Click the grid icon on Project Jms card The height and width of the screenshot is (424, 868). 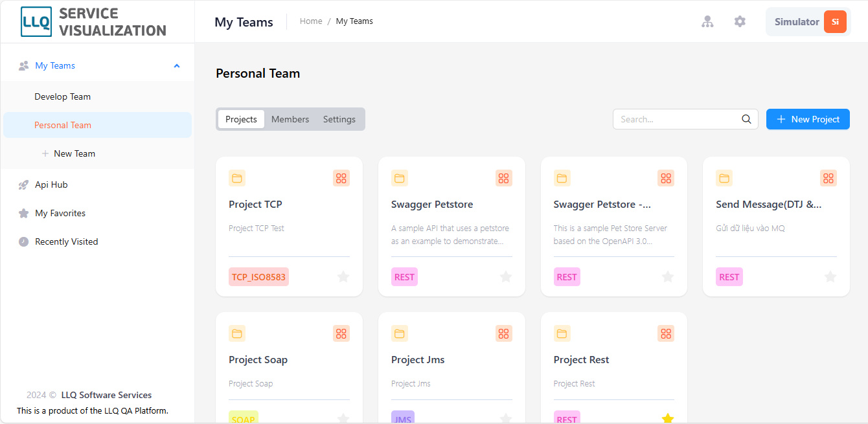[x=504, y=333]
